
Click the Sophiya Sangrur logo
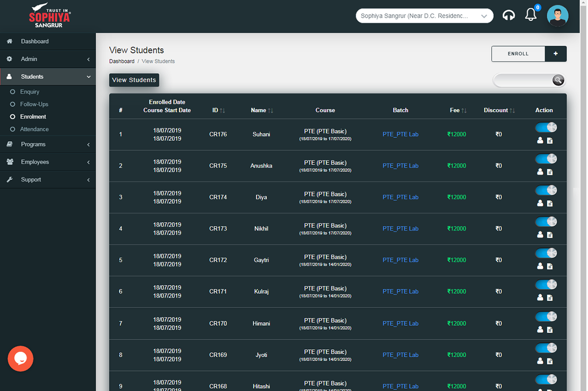tap(50, 15)
